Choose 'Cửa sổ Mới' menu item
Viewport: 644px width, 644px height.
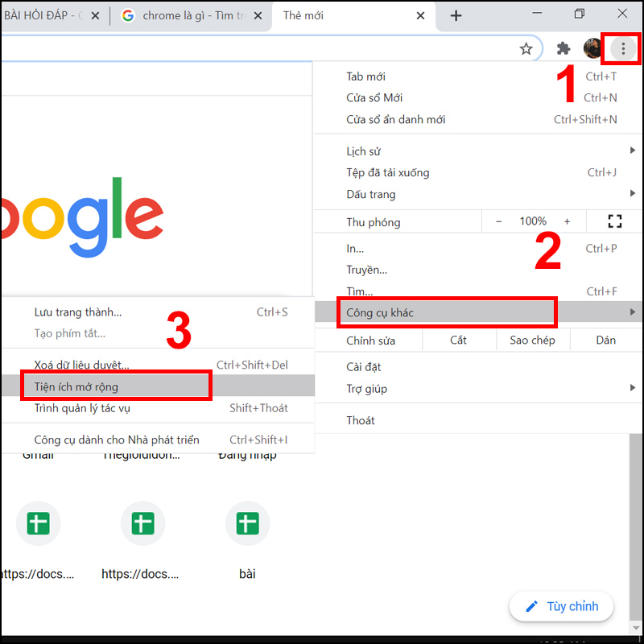pos(478,97)
